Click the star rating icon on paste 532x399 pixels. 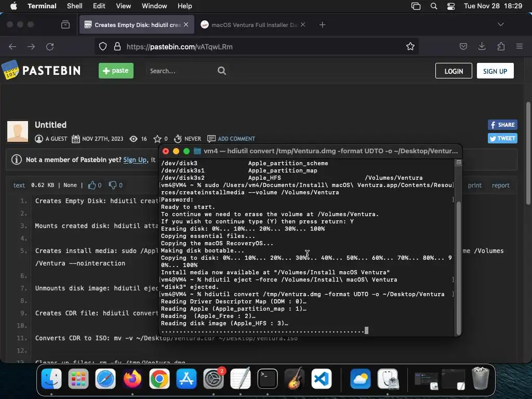[157, 139]
